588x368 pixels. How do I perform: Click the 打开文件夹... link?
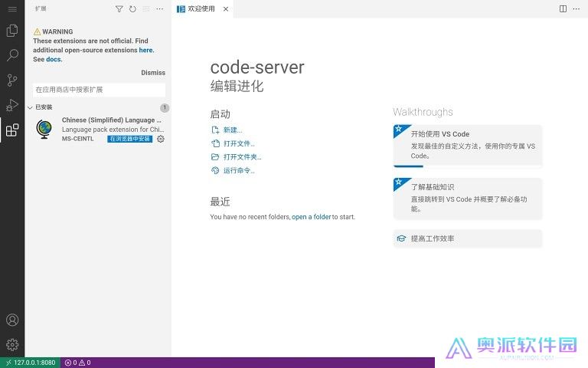[237, 157]
